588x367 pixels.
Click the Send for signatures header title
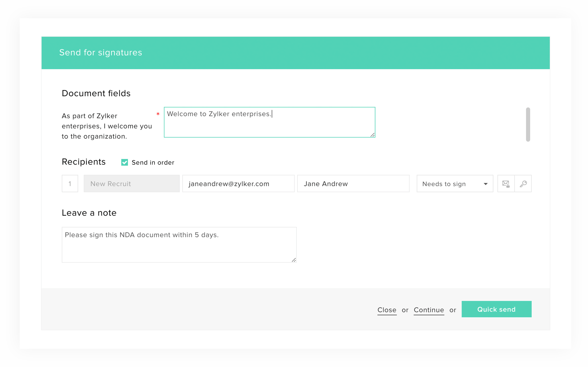click(x=100, y=52)
